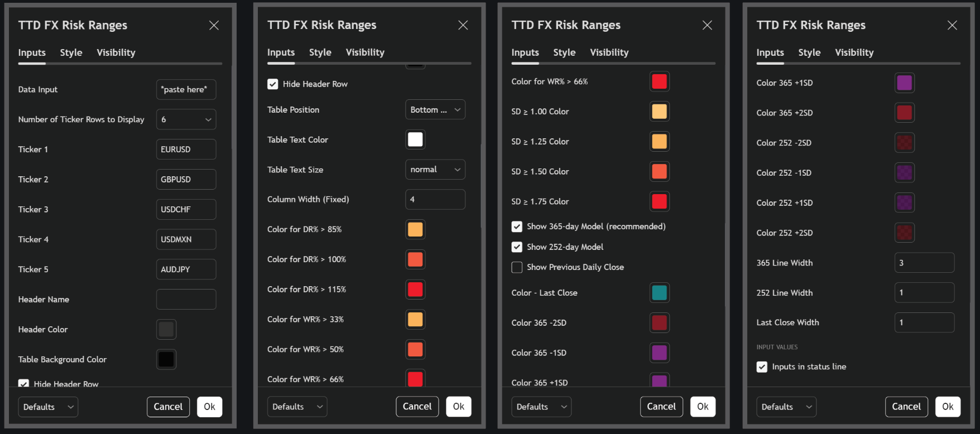Screen dimensions: 980x434
Task: Open Color for DR% > 85% swatch
Action: click(415, 229)
